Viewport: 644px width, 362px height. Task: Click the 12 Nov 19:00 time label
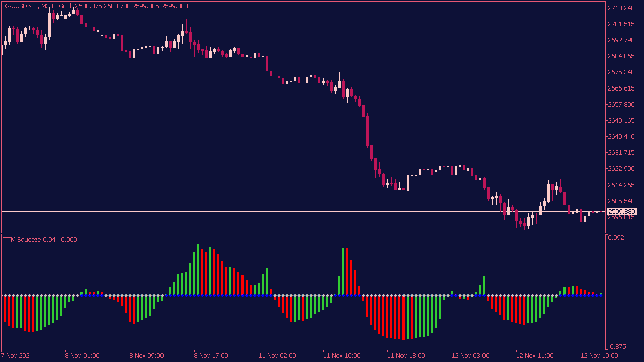[x=599, y=356]
